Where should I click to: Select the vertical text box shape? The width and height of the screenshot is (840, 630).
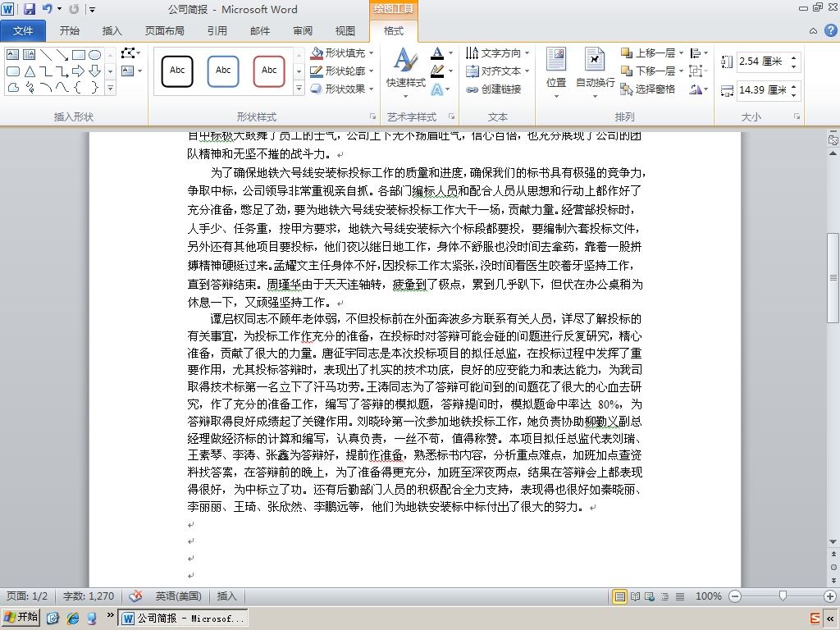tap(29, 55)
